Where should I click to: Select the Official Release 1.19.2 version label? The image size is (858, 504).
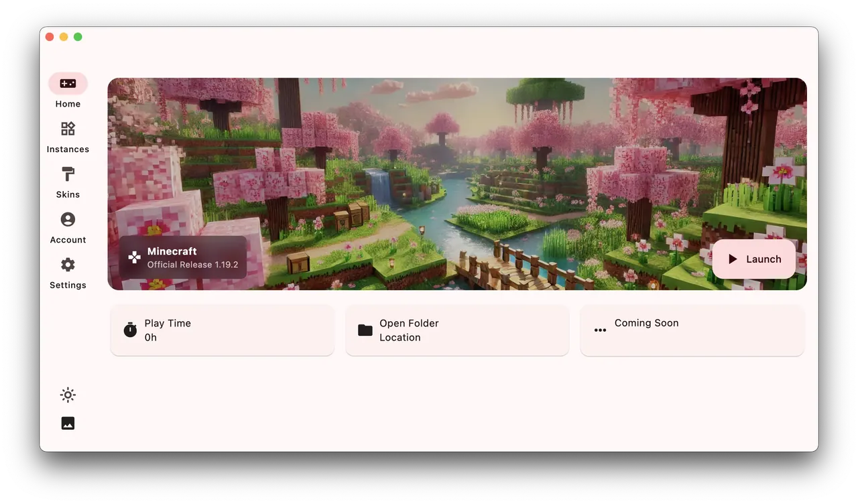point(192,264)
